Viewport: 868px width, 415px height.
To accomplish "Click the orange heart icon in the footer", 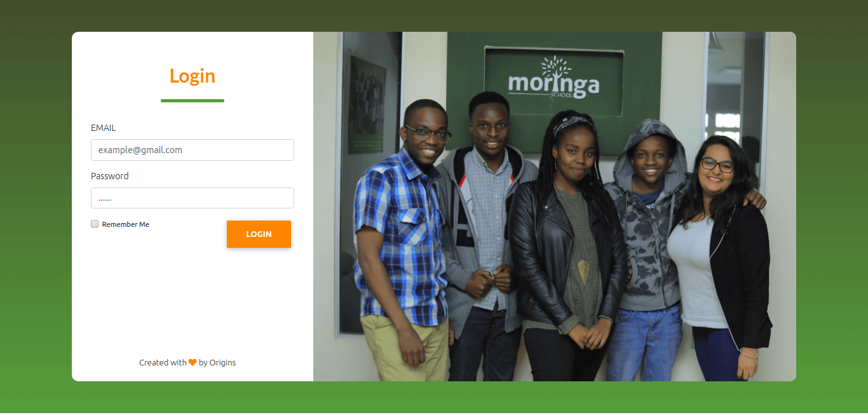I will tap(193, 362).
